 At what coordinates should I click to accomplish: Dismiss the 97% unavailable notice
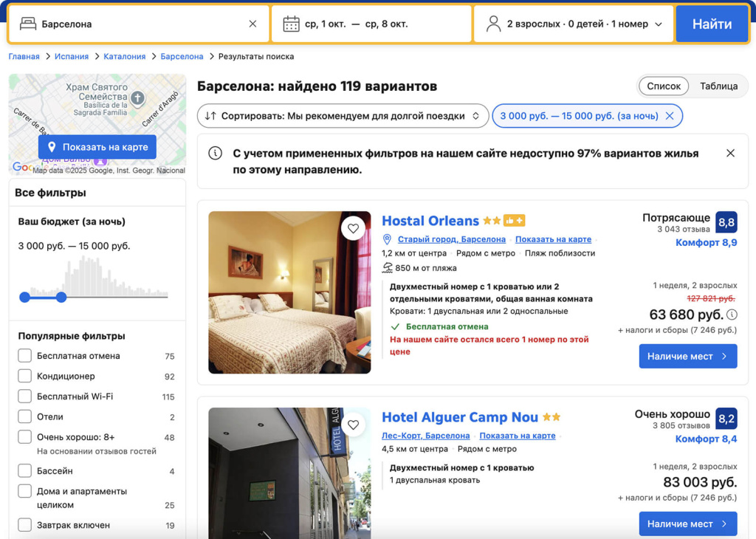pyautogui.click(x=730, y=154)
